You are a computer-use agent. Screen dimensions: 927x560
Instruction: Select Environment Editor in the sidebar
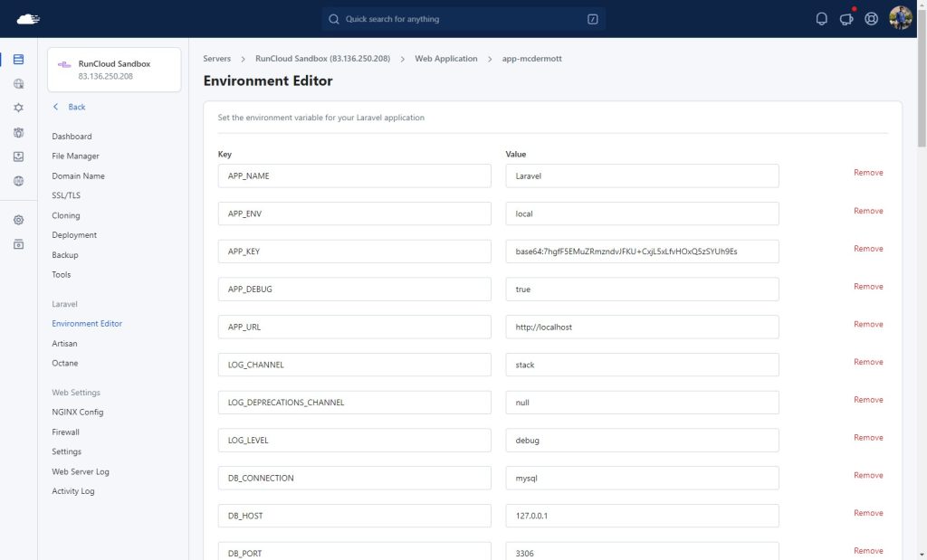(87, 324)
